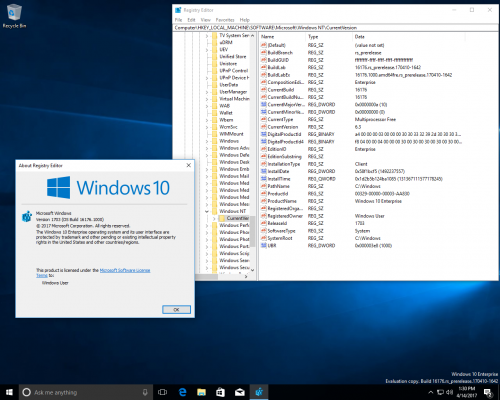Click the ProductName string value icon

coord(264,201)
